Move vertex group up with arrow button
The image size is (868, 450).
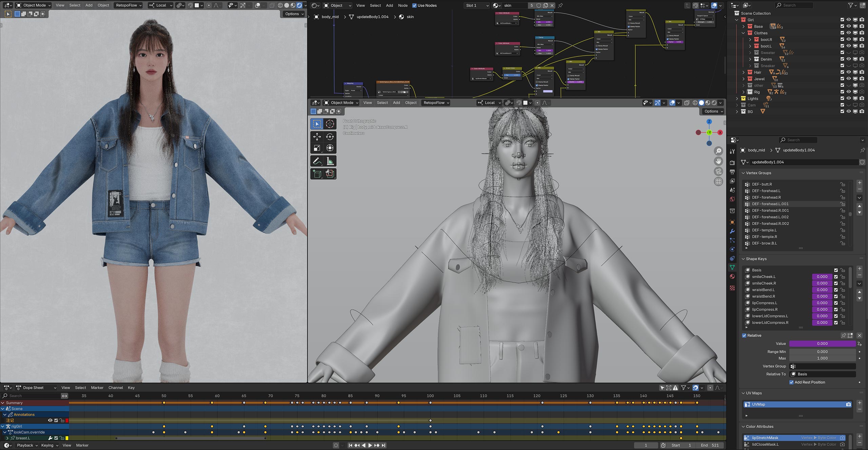[860, 206]
